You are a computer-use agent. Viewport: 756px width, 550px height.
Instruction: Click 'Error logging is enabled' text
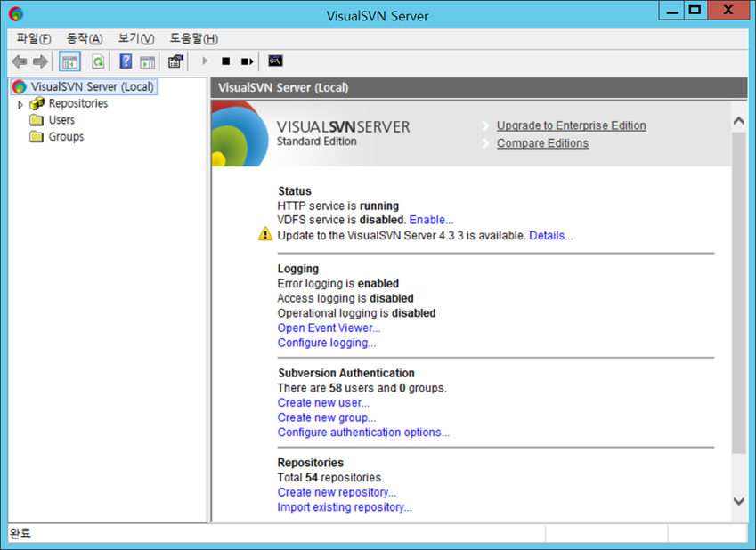click(338, 283)
